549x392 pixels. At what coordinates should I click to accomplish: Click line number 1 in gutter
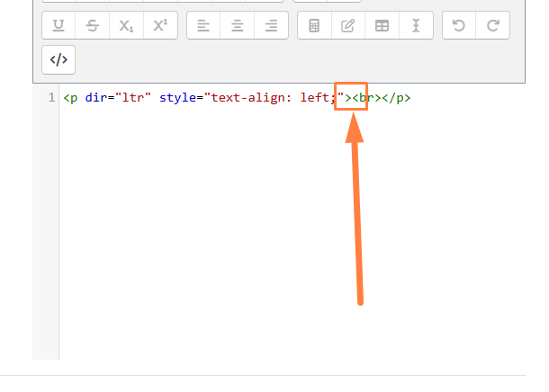coord(51,97)
